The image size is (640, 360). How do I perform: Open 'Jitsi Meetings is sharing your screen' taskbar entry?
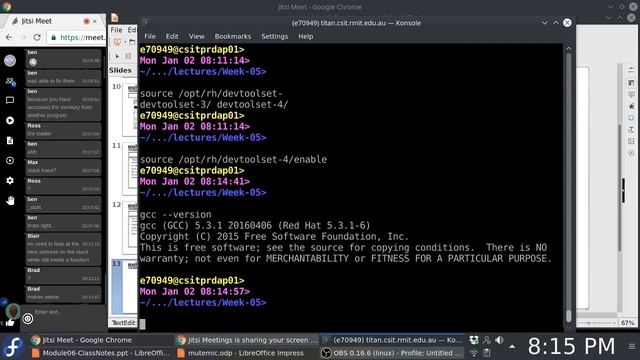pyautogui.click(x=247, y=340)
